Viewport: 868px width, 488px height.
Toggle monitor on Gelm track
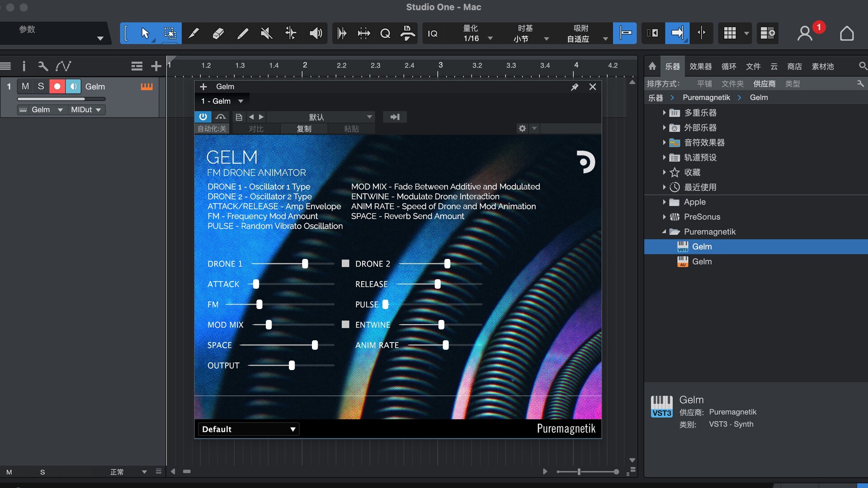tap(73, 86)
